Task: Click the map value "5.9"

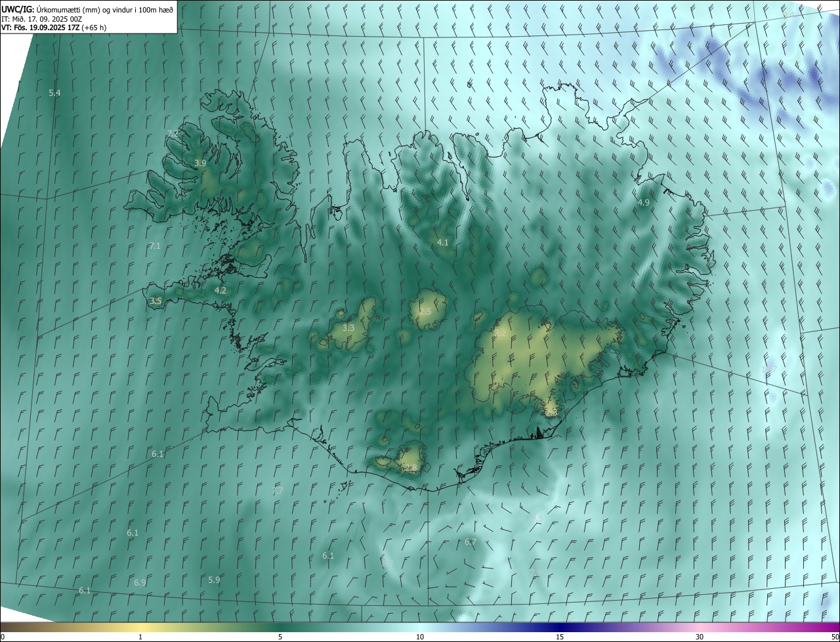Action: (x=214, y=580)
